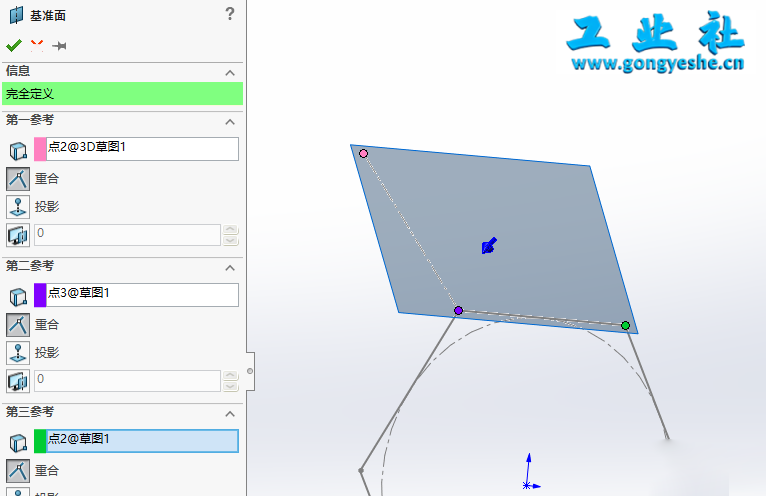Select the purple point on the plane

(x=458, y=310)
